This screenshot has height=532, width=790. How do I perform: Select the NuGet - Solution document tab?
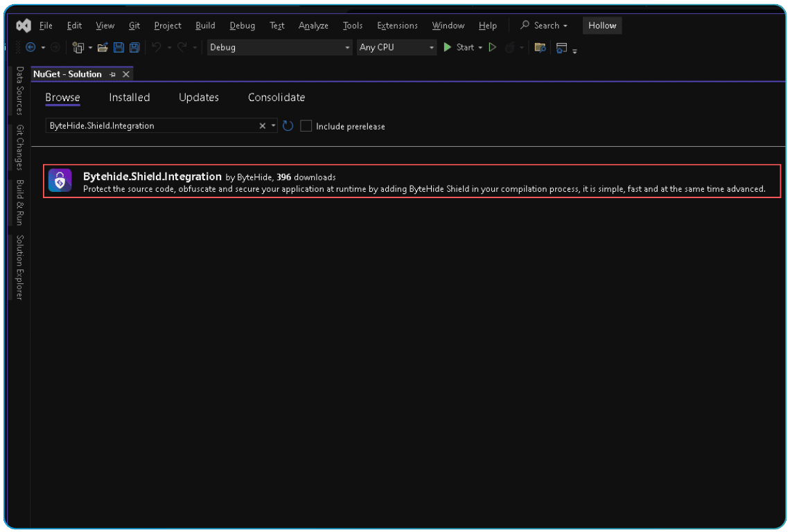pos(67,74)
